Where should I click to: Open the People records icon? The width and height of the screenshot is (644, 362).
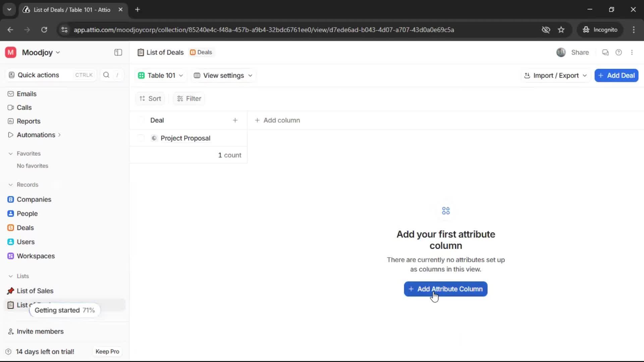(11, 214)
